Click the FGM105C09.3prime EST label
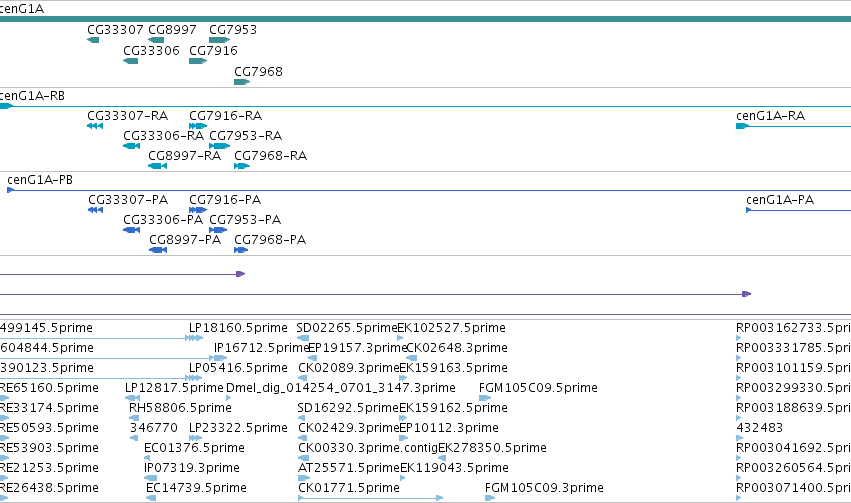The width and height of the screenshot is (851, 503). point(544,488)
